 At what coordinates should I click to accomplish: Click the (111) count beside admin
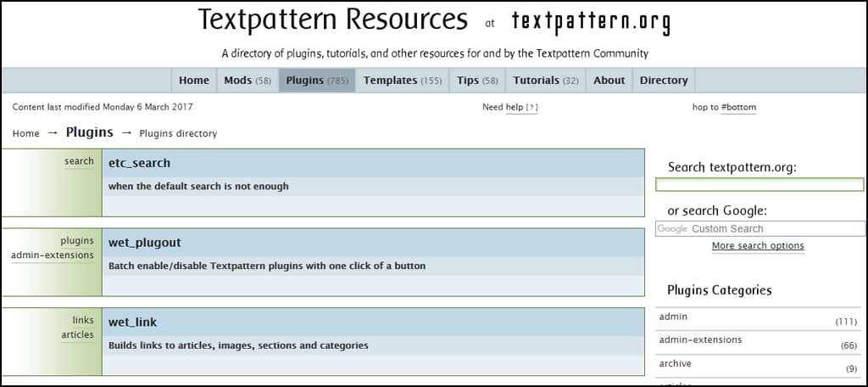point(846,322)
